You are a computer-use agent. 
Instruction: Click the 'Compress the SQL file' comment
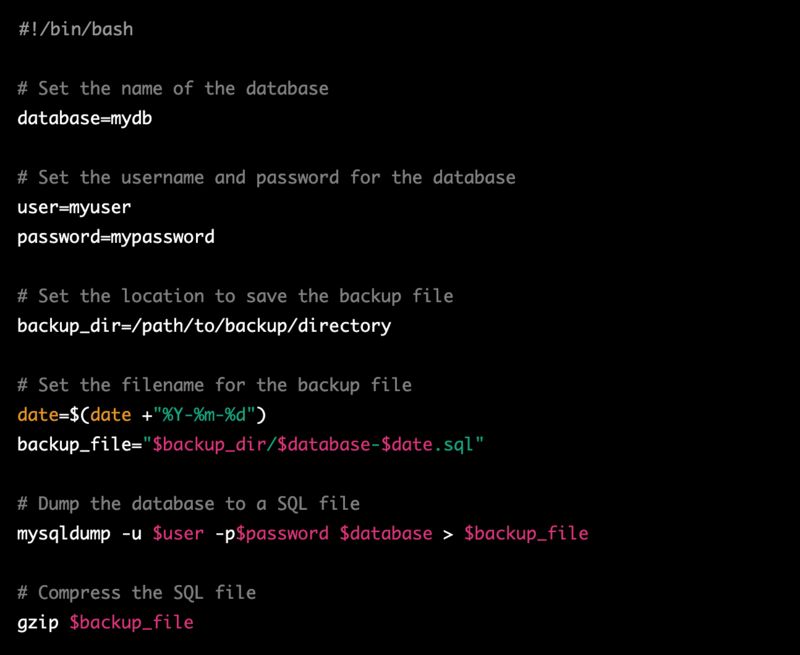[x=137, y=592]
